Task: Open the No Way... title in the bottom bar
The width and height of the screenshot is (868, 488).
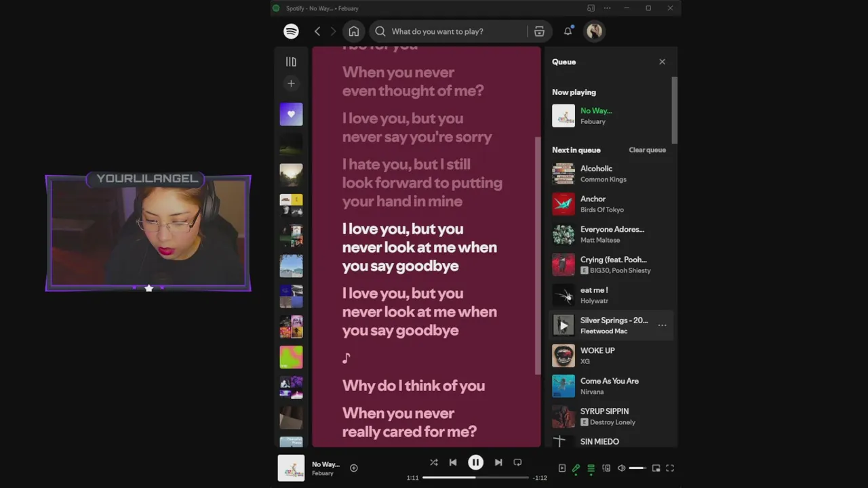Action: click(x=325, y=464)
